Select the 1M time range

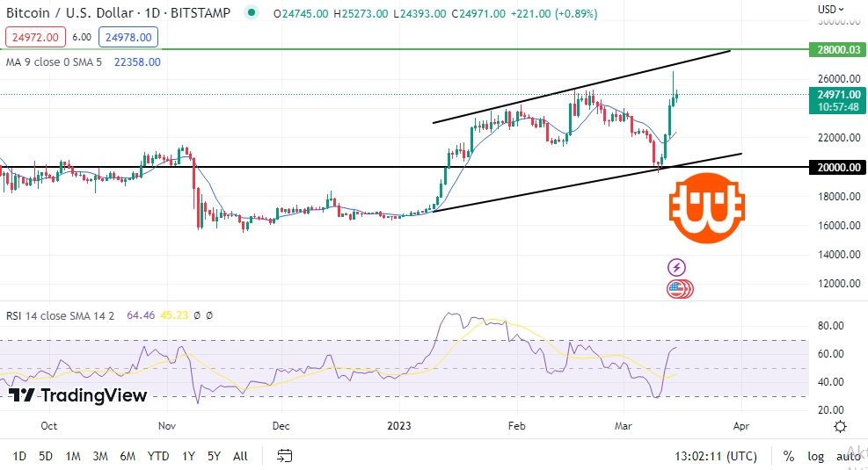click(73, 456)
